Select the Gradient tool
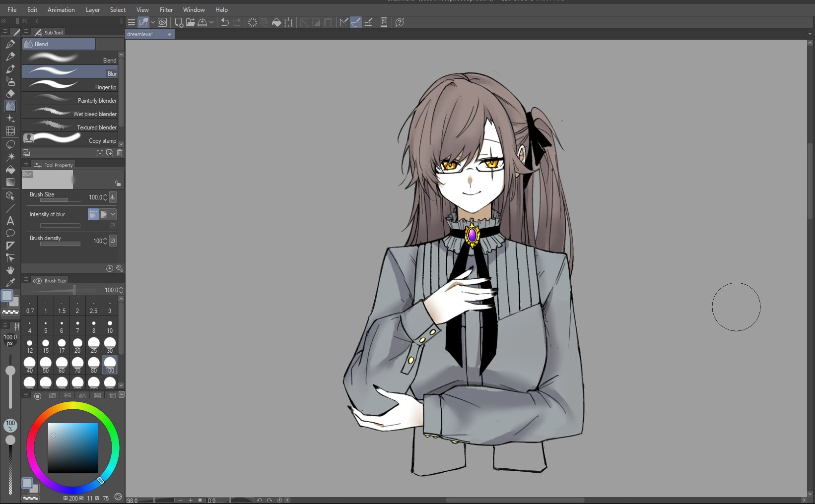 pos(10,182)
